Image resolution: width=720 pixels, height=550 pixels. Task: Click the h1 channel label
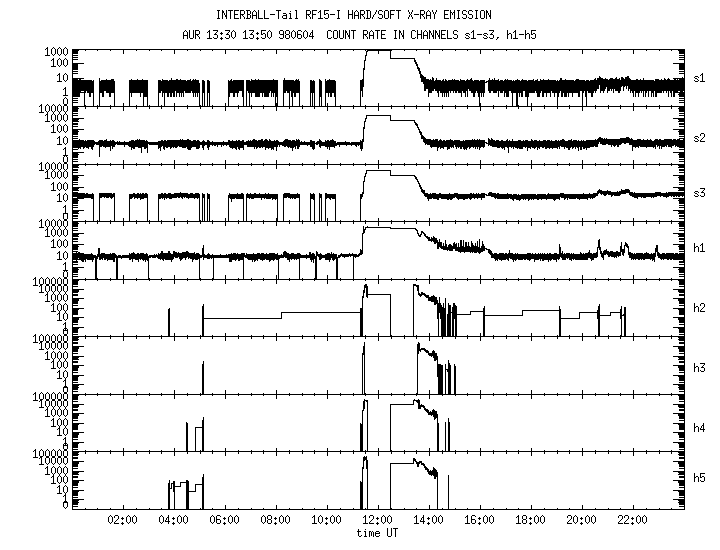(699, 249)
